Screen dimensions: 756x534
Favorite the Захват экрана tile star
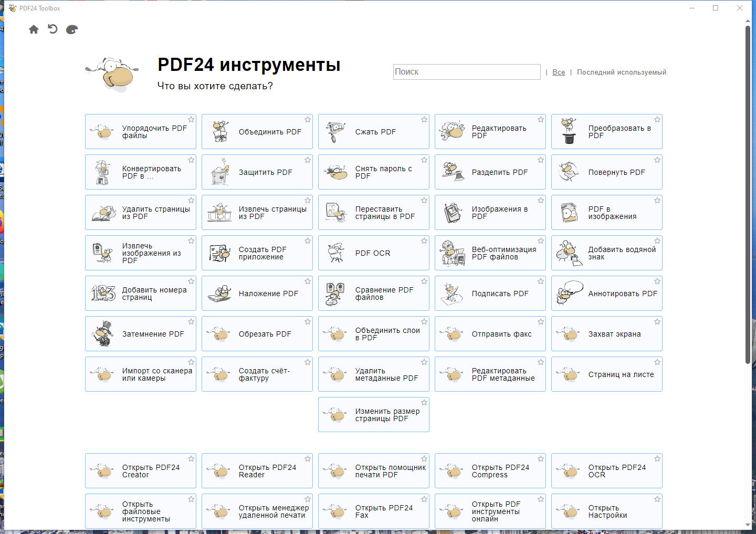[x=657, y=322]
